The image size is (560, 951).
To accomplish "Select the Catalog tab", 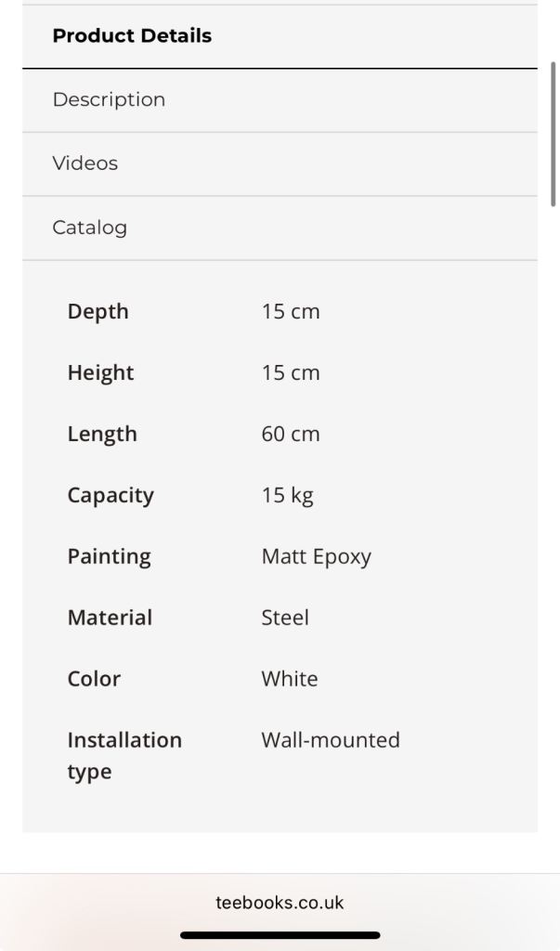I will (89, 228).
